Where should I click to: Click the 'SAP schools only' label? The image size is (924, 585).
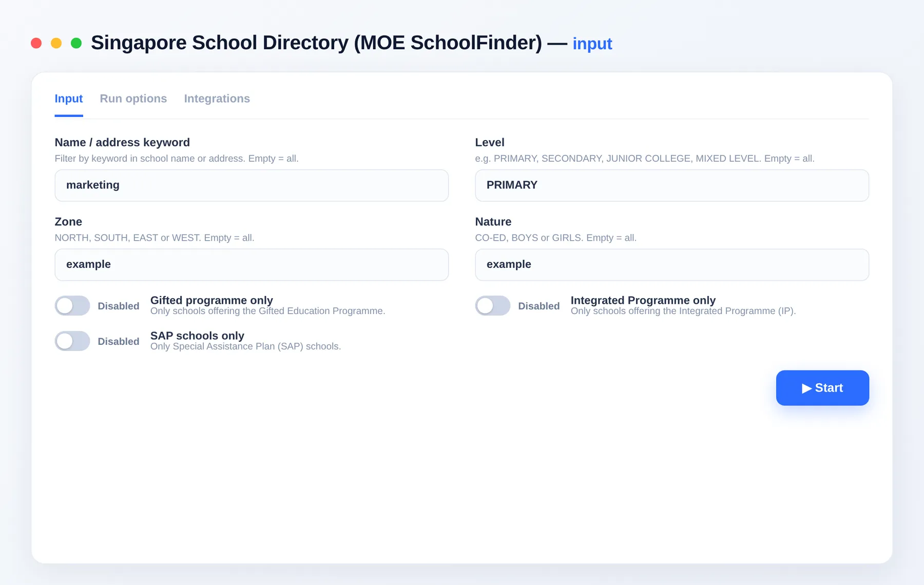click(197, 336)
